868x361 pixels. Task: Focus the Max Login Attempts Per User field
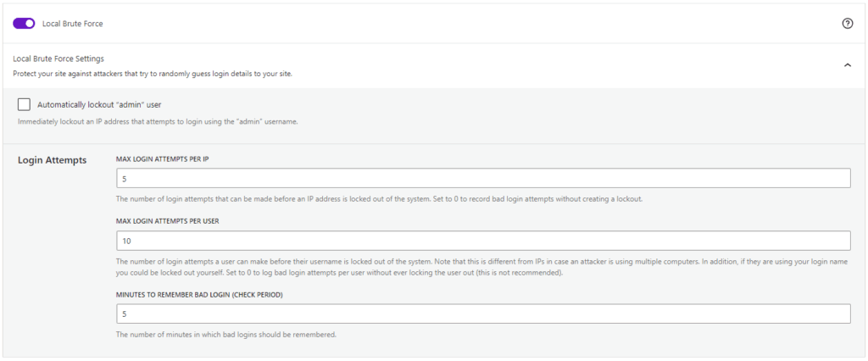click(483, 241)
